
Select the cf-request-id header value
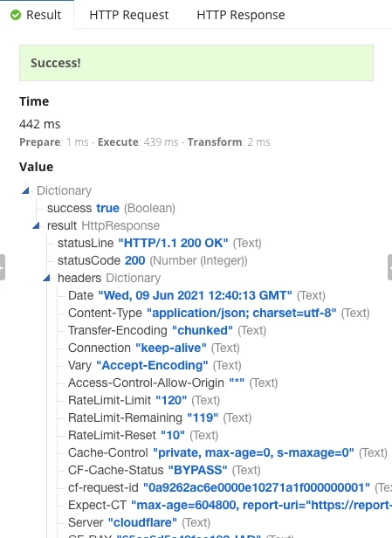click(257, 487)
